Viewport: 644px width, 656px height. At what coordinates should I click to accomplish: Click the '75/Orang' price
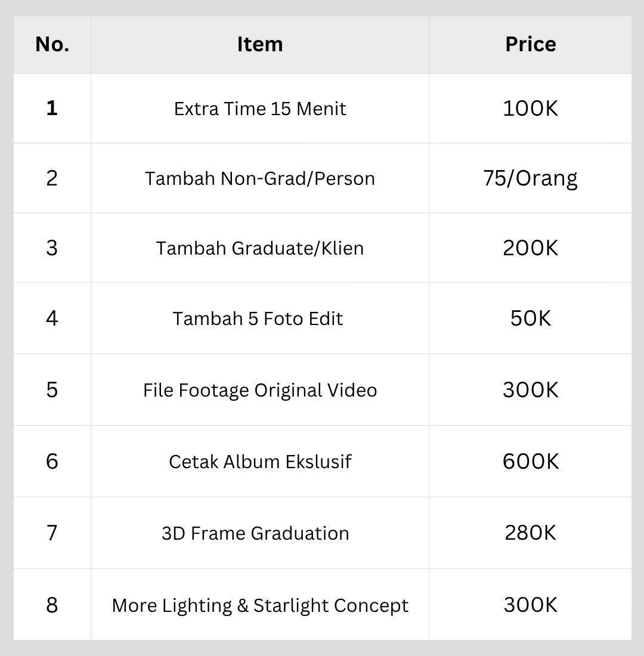click(x=530, y=179)
